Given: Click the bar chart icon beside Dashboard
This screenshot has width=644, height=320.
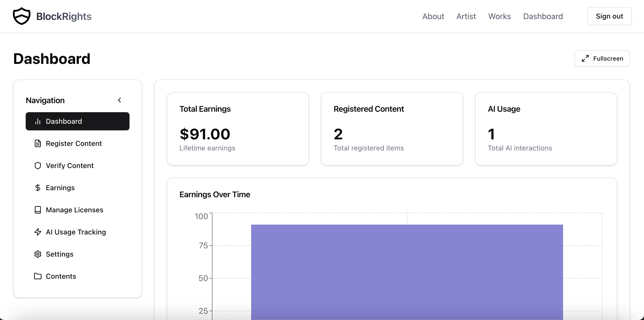Looking at the screenshot, I should point(38,122).
